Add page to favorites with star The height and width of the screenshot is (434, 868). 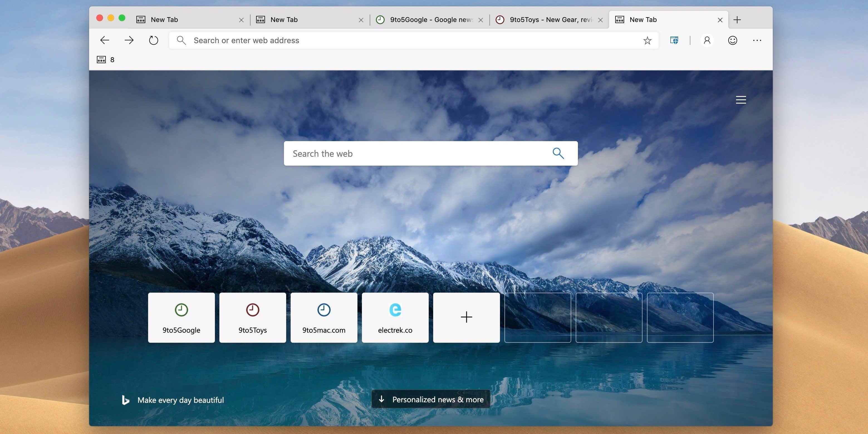point(647,40)
